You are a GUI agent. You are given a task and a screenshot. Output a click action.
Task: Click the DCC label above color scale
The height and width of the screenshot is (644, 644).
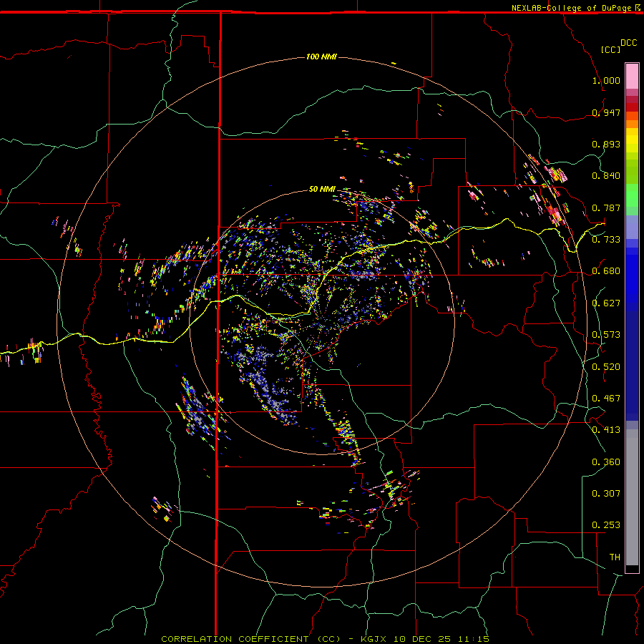coord(628,43)
